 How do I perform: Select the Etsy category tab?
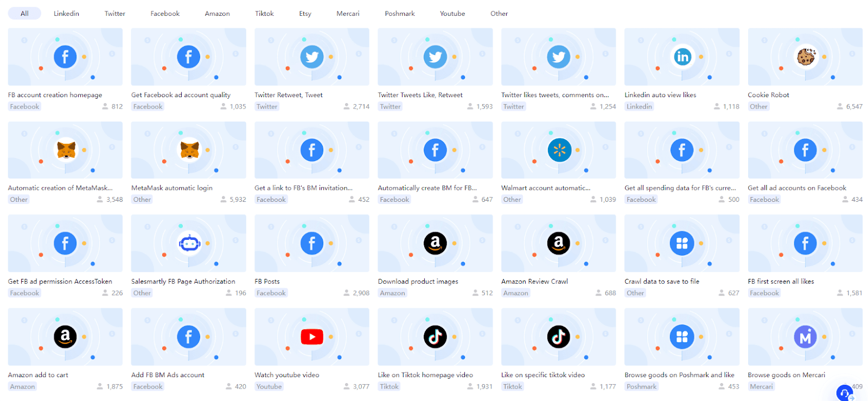(x=305, y=14)
